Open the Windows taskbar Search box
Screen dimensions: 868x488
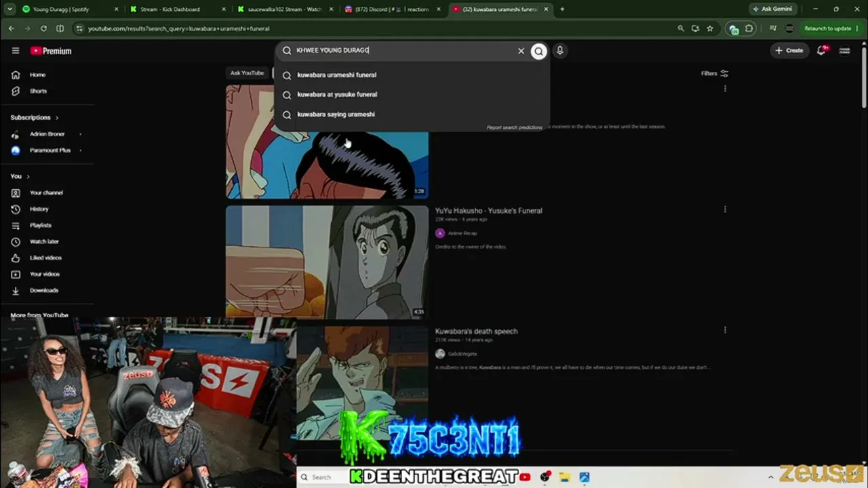323,477
